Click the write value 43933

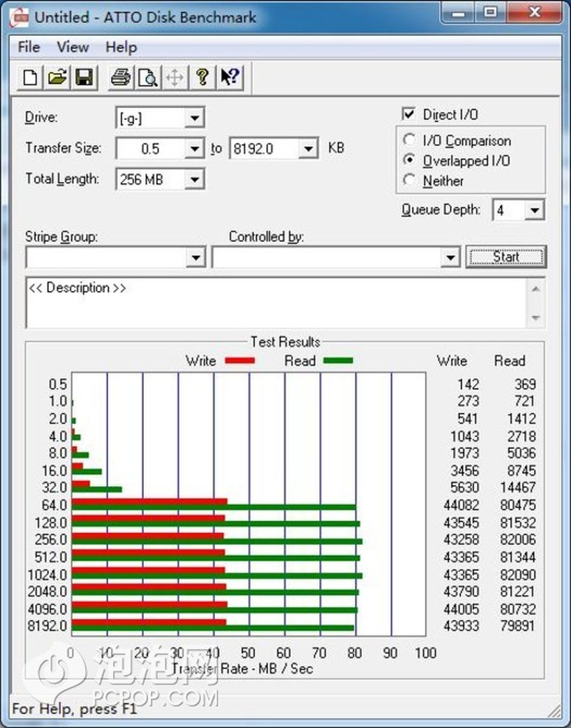(x=461, y=626)
